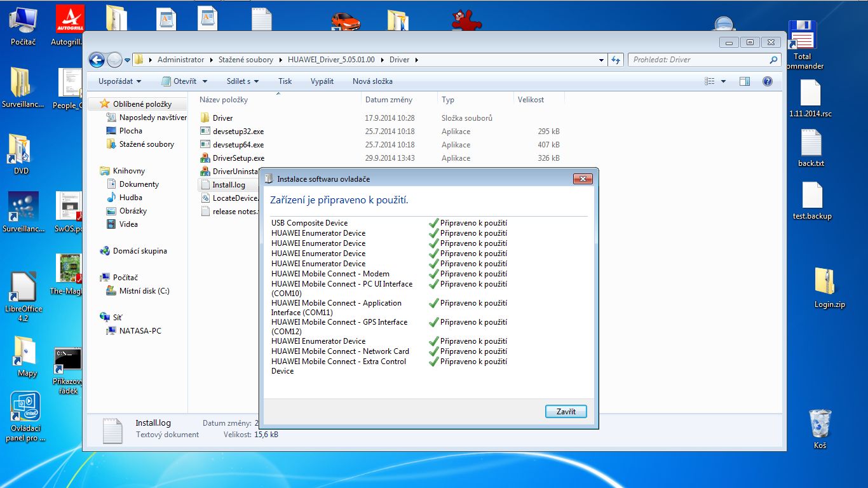
Task: Open the Koš recycle bin
Action: tap(820, 429)
